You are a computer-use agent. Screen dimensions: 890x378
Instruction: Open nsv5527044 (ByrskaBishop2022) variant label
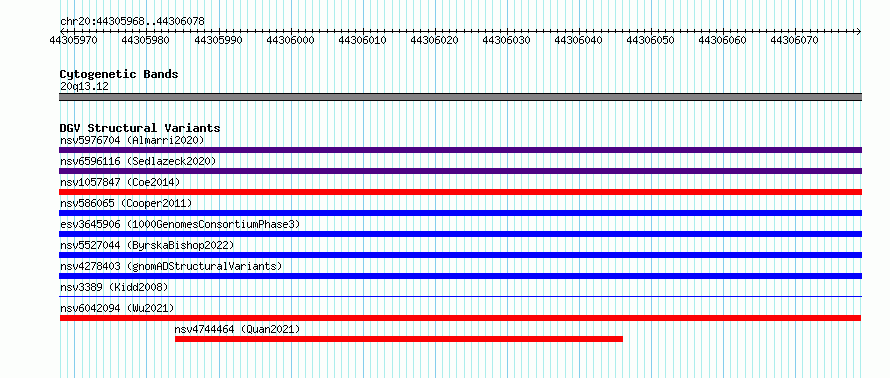[147, 245]
